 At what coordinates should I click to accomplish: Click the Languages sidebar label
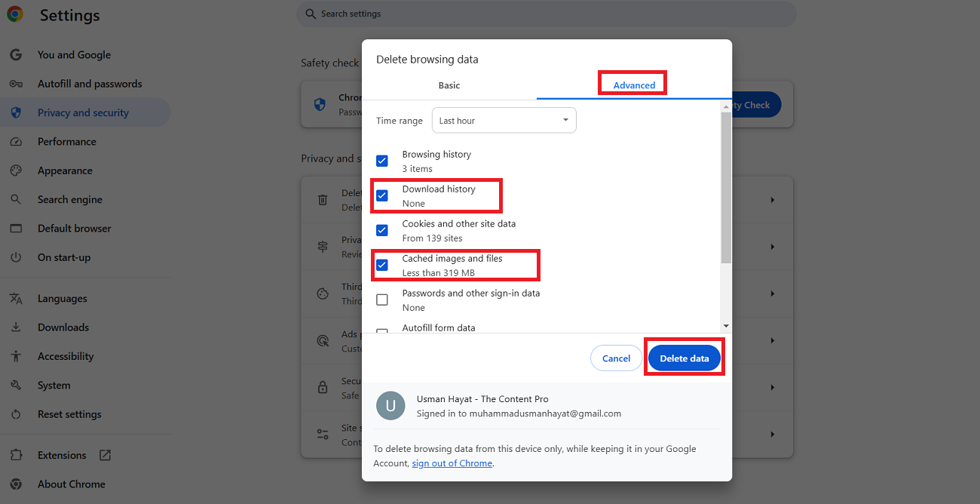[x=63, y=299]
